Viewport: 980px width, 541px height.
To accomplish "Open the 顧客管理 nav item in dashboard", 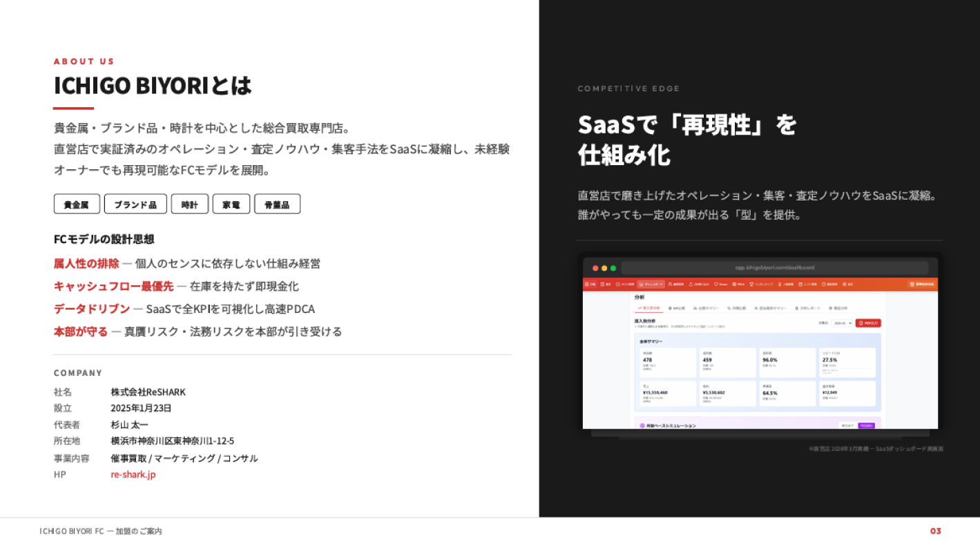I will coord(675,284).
